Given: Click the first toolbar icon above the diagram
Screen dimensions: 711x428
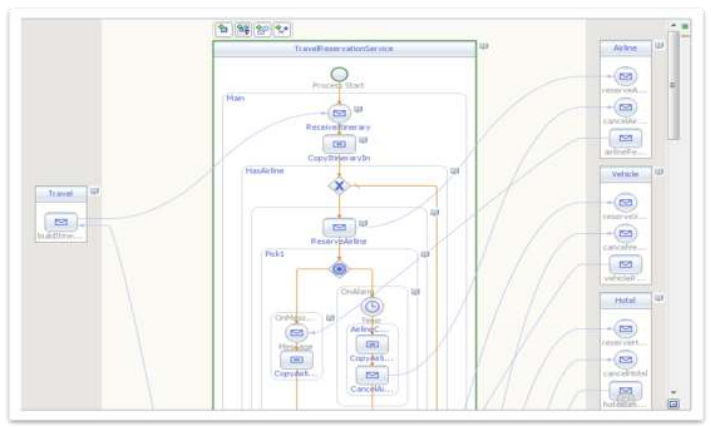Looking at the screenshot, I should coord(223,29).
